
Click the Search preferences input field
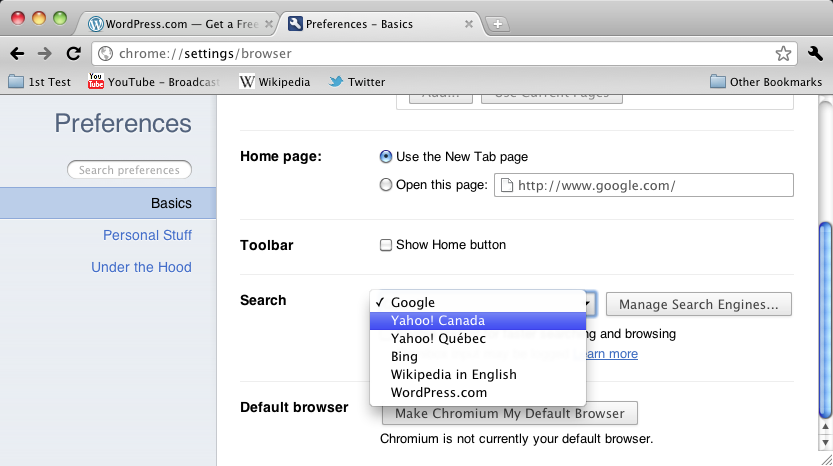point(129,170)
